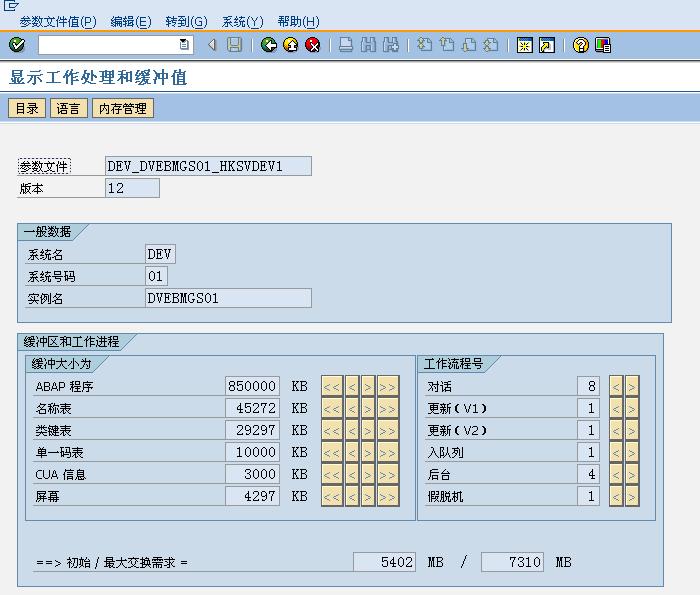Viewport: 700px width, 595px height.
Task: Click the 名称表 value 45272
Action: pos(252,408)
